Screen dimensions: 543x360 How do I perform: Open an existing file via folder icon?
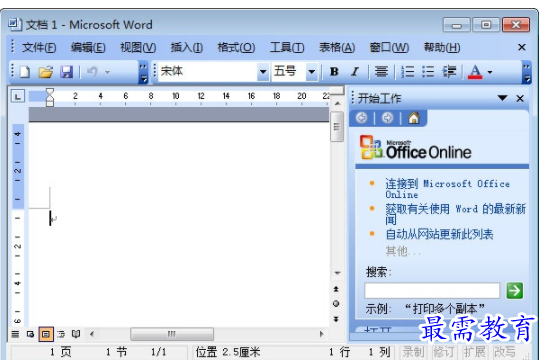46,72
